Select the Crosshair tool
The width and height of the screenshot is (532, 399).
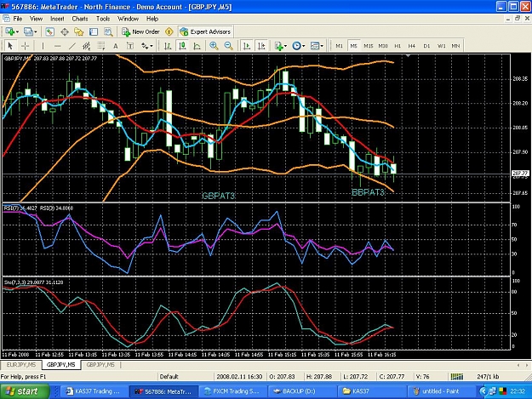pyautogui.click(x=25, y=45)
